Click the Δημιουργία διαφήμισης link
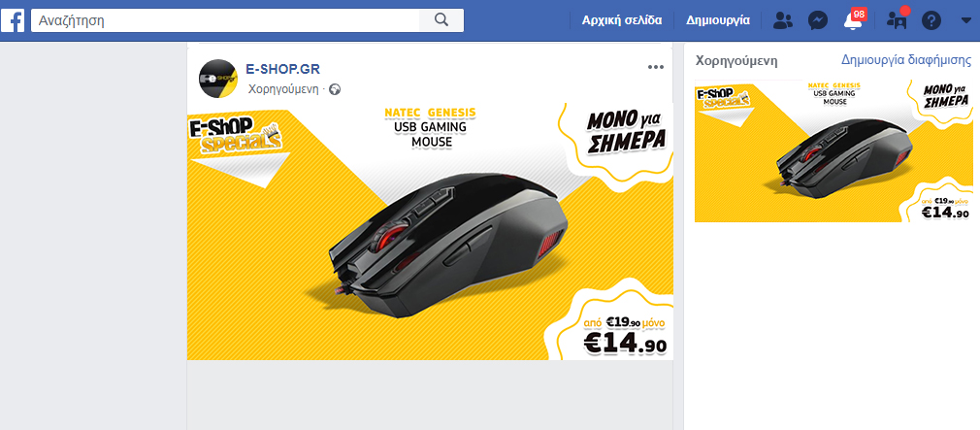This screenshot has width=980, height=430. tap(906, 60)
